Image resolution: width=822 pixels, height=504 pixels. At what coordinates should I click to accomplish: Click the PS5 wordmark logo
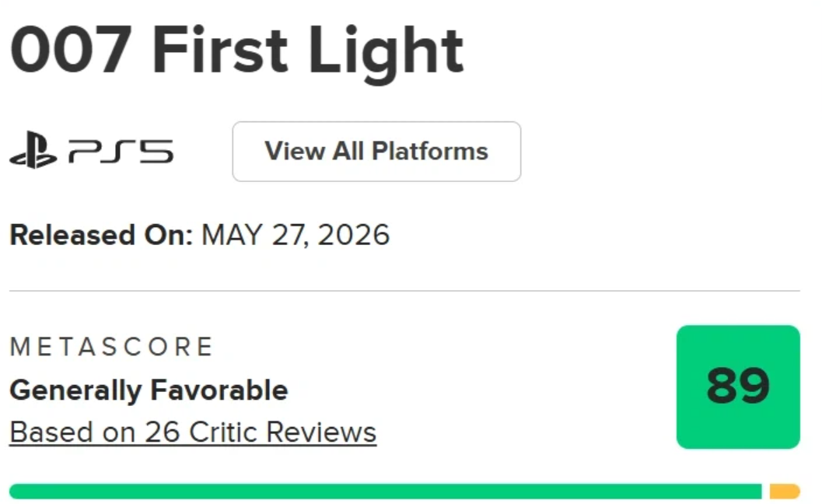tap(121, 152)
